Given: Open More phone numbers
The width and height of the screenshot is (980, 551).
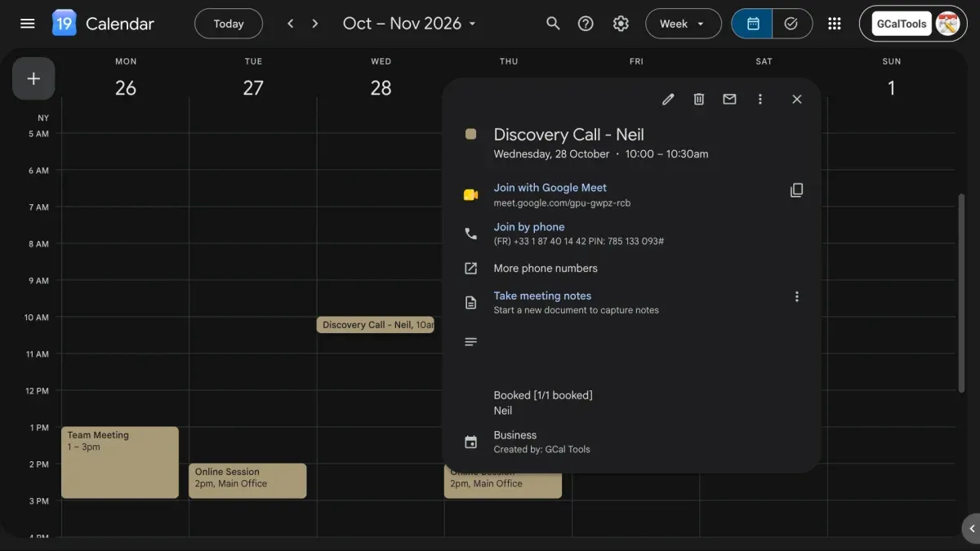Looking at the screenshot, I should coord(545,269).
